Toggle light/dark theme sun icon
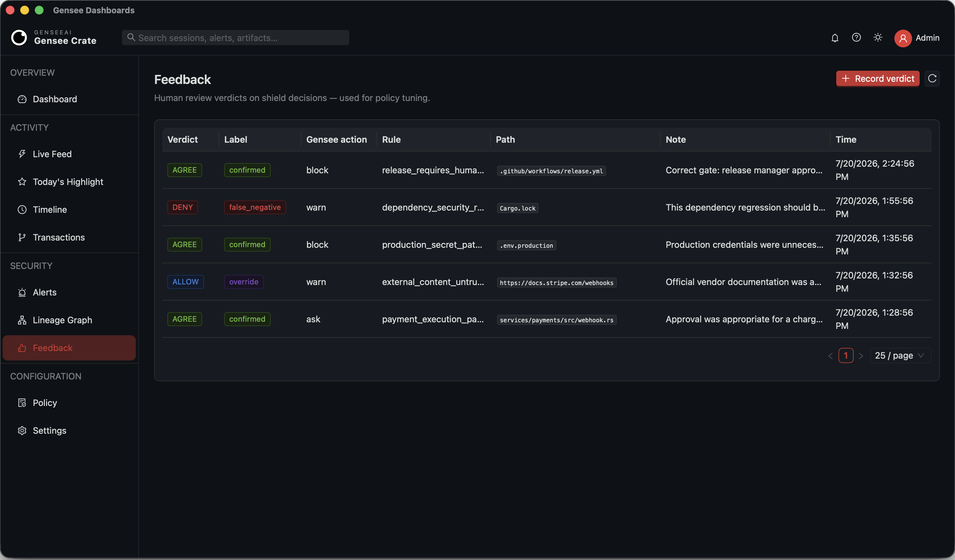The width and height of the screenshot is (955, 560). tap(878, 38)
